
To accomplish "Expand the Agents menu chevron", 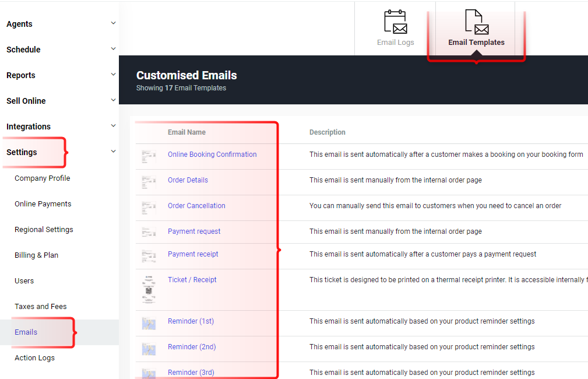I will coord(113,23).
